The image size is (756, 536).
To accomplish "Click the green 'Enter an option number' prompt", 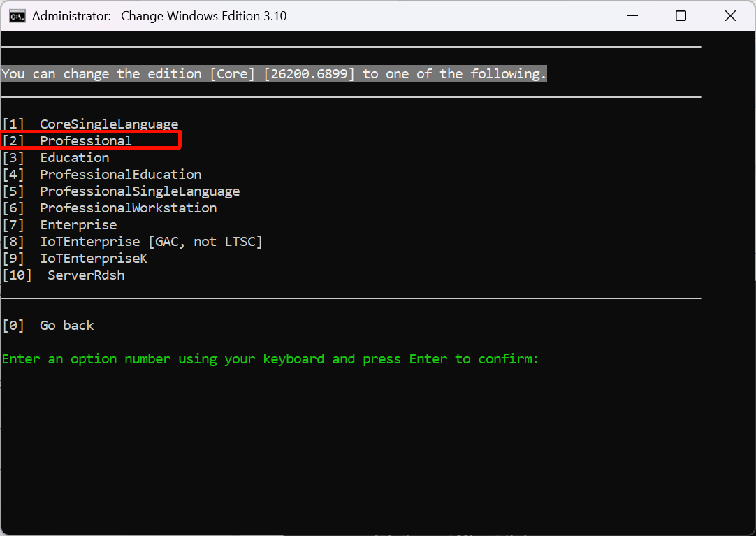I will tap(270, 359).
